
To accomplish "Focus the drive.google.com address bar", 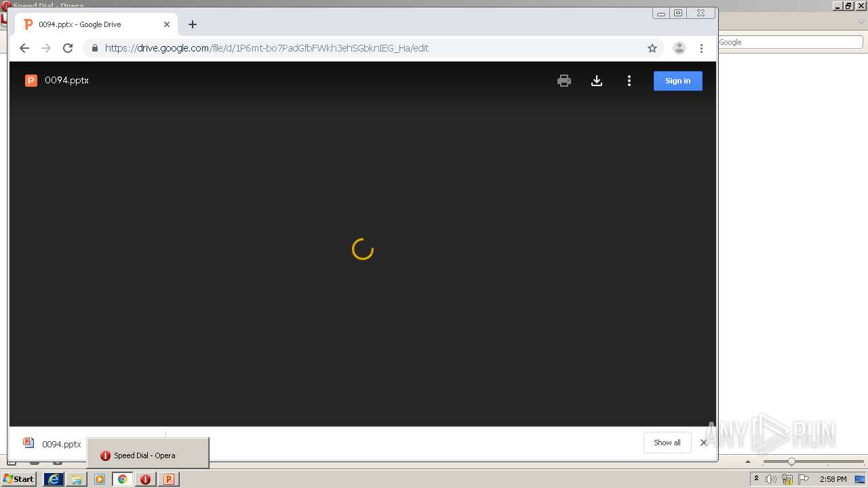I will (x=373, y=48).
